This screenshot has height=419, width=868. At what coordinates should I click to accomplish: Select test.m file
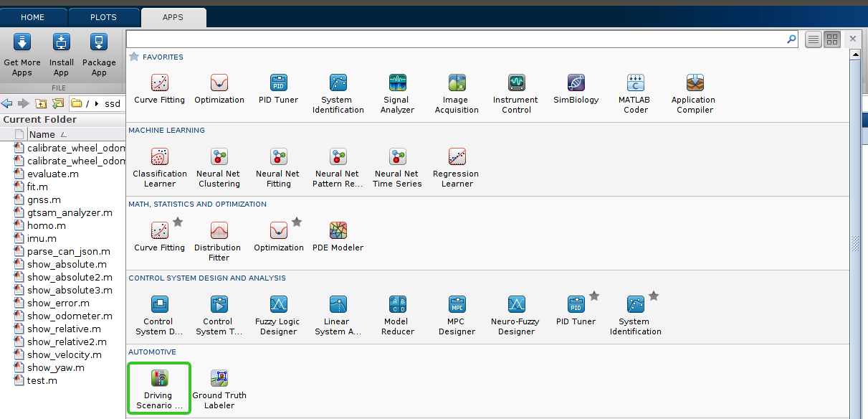pyautogui.click(x=42, y=380)
